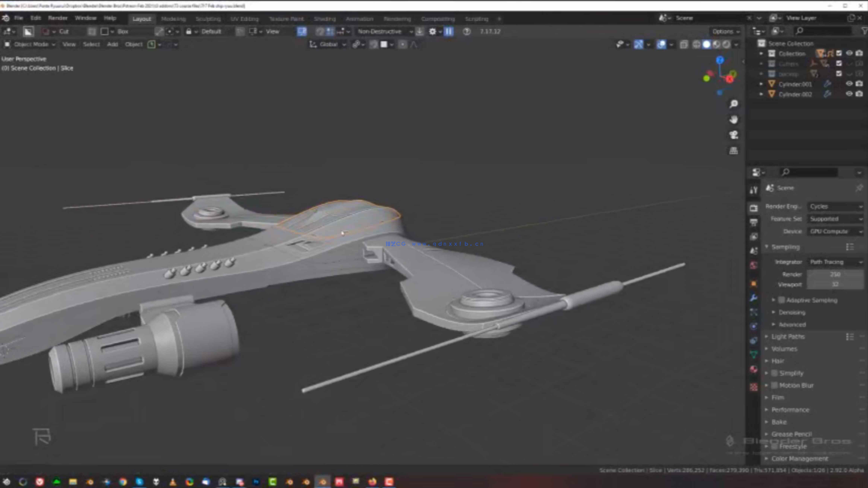Switch to the Shading workspace tab
The width and height of the screenshot is (868, 488).
[324, 19]
